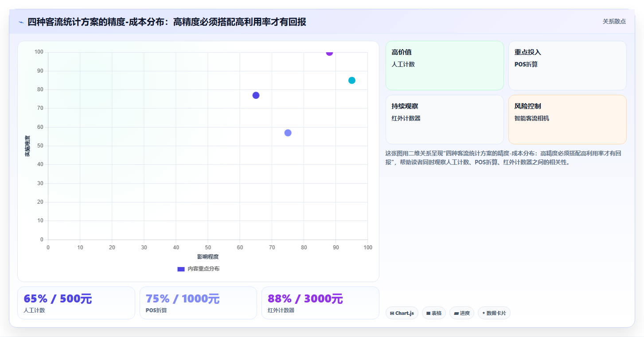The width and height of the screenshot is (644, 337).
Task: Click the 50 tick label on the x-axis
Action: click(x=208, y=248)
